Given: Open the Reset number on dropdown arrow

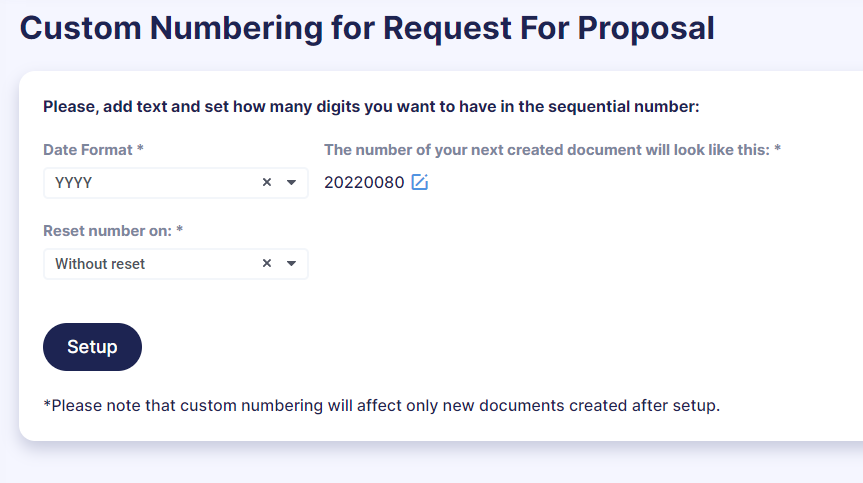Looking at the screenshot, I should pos(291,264).
